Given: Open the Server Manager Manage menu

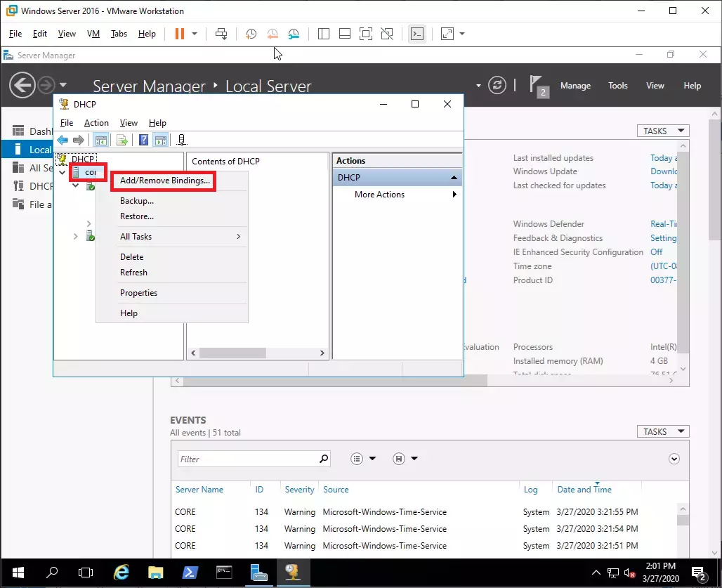Looking at the screenshot, I should click(x=576, y=86).
